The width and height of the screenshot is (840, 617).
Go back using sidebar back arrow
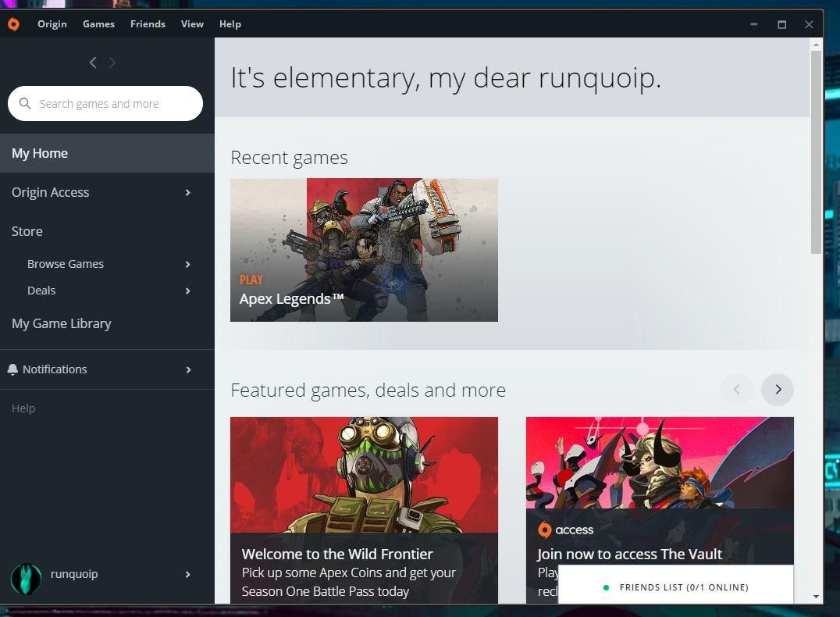(93, 62)
